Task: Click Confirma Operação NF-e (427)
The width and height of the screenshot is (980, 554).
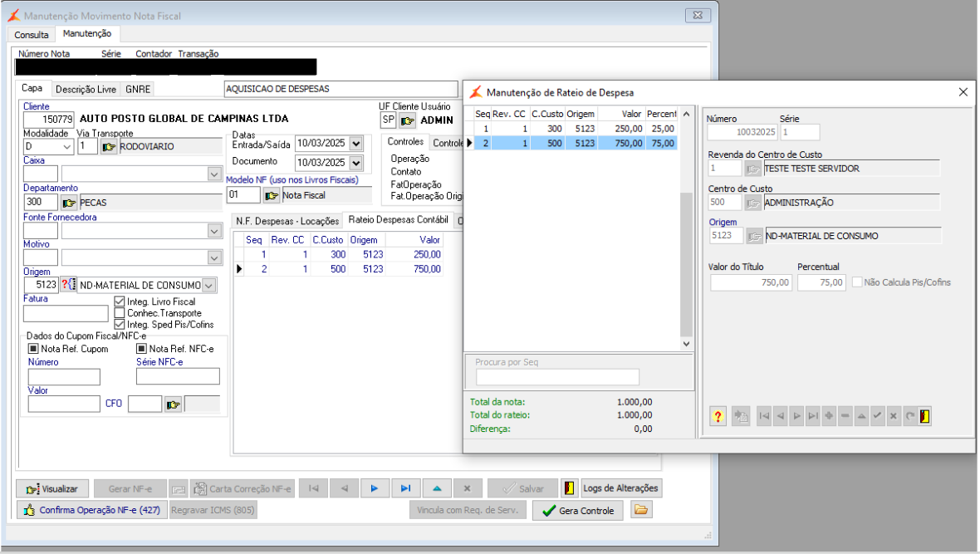Action: coord(92,510)
